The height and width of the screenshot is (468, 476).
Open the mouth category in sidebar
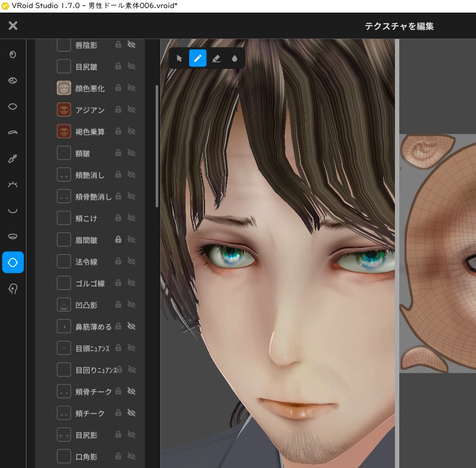tap(13, 236)
